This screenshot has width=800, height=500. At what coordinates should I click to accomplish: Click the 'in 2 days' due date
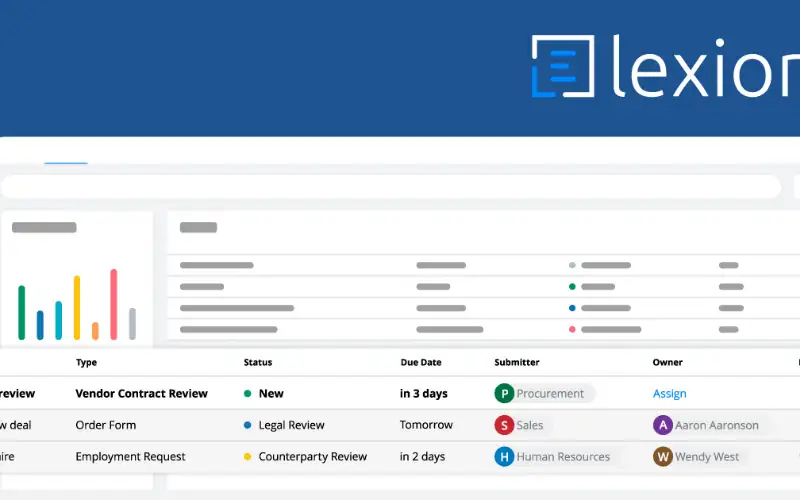click(422, 457)
